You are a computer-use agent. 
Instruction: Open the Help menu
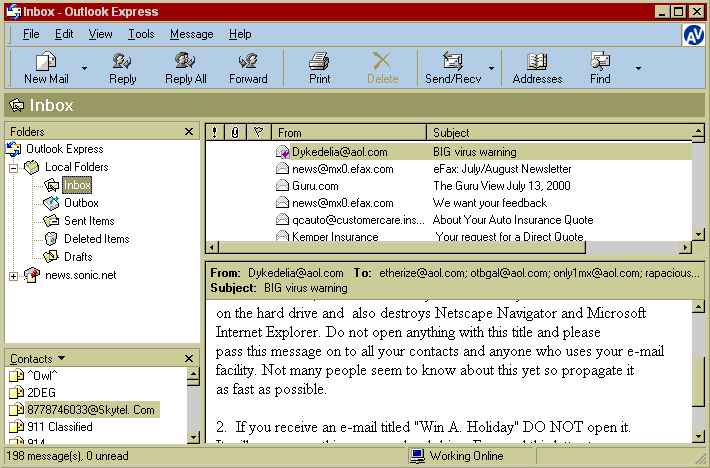[x=240, y=34]
